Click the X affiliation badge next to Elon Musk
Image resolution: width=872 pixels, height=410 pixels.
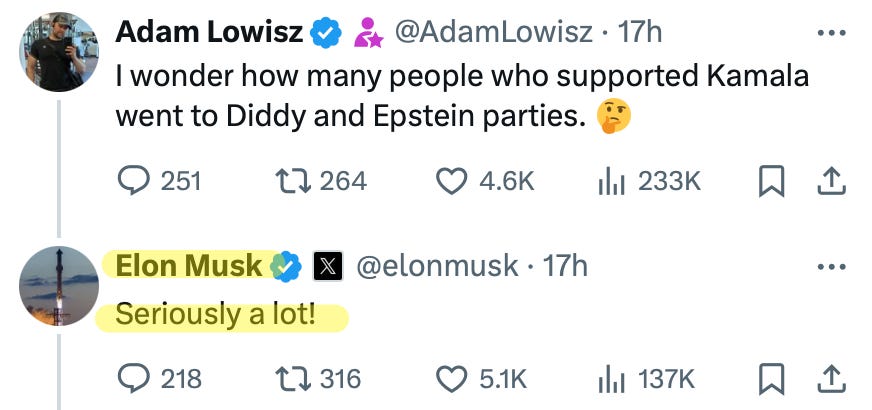[328, 266]
